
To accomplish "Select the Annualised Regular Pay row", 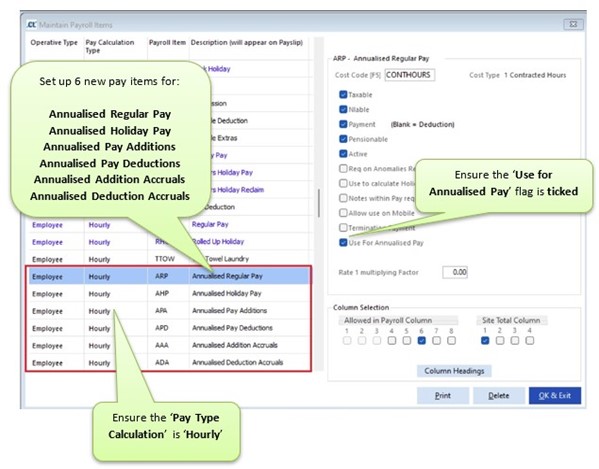I will pos(169,276).
